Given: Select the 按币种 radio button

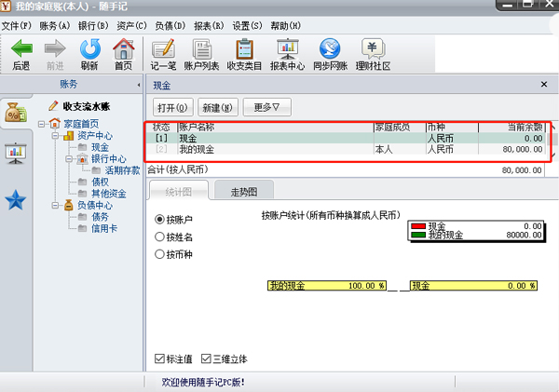Looking at the screenshot, I should coord(159,254).
